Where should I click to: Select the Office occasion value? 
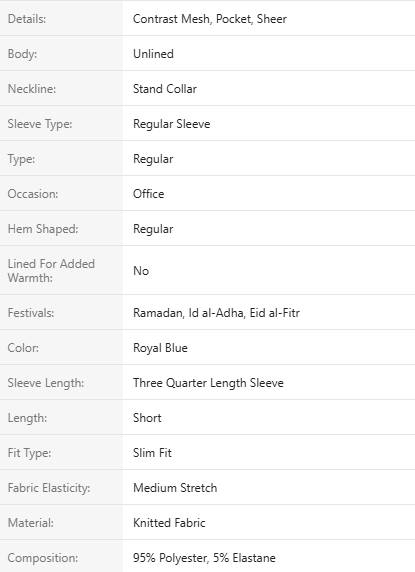(x=148, y=194)
